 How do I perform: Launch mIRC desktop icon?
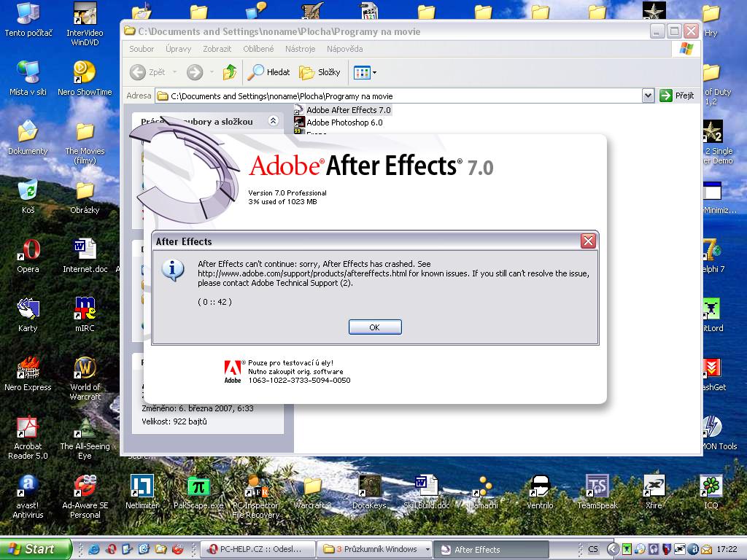[85, 315]
